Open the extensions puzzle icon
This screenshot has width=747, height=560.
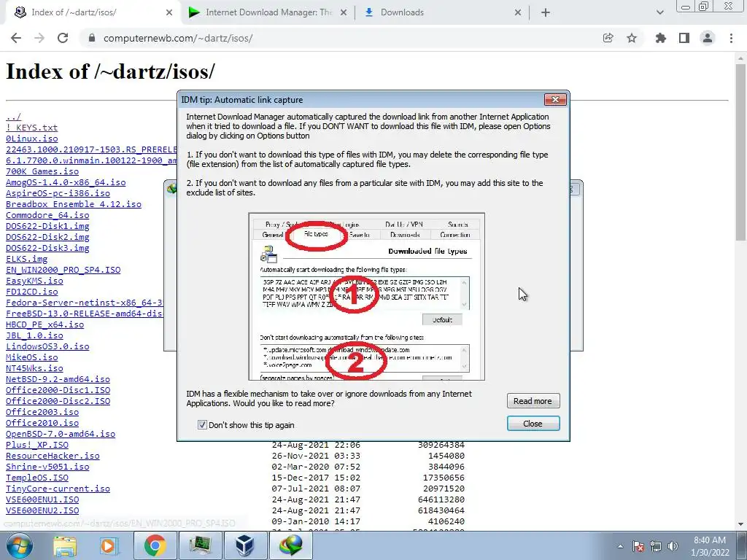[x=661, y=38]
